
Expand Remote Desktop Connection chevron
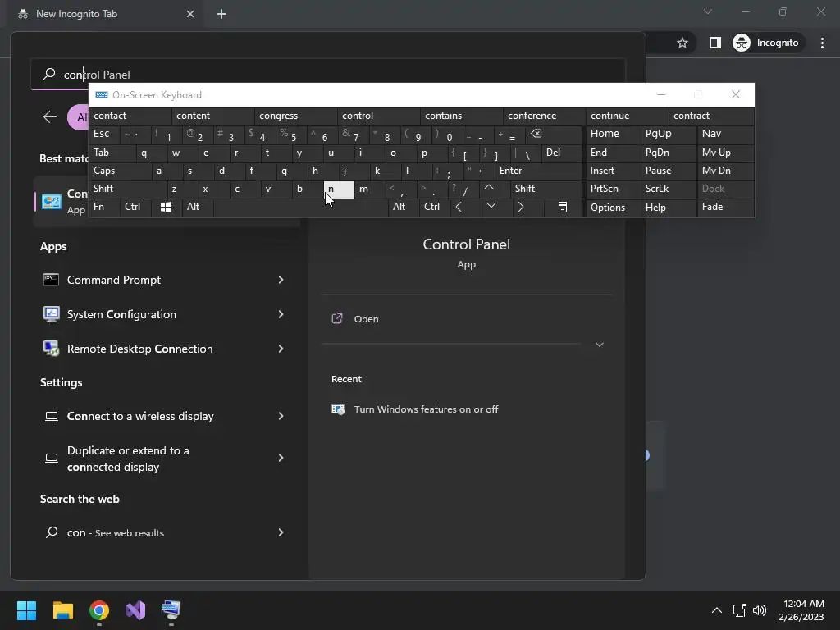[x=281, y=348]
